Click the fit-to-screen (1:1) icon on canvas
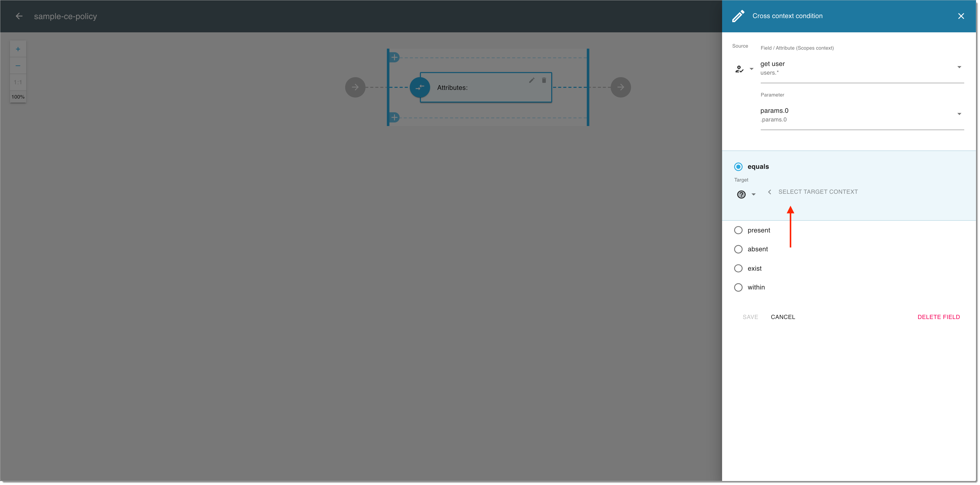This screenshot has width=980, height=485. coord(18,82)
